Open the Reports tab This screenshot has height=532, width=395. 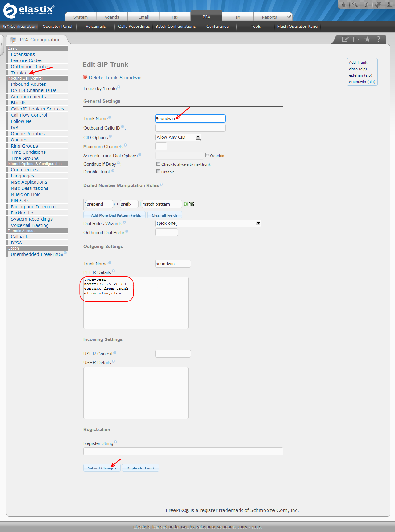point(269,17)
